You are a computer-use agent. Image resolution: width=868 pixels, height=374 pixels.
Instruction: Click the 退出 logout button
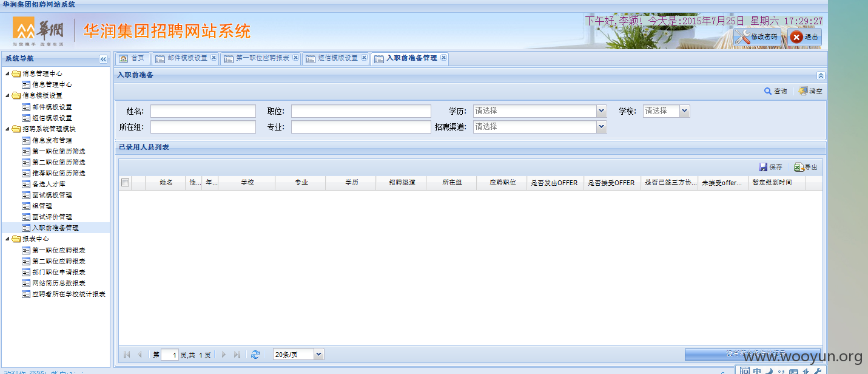click(x=805, y=37)
